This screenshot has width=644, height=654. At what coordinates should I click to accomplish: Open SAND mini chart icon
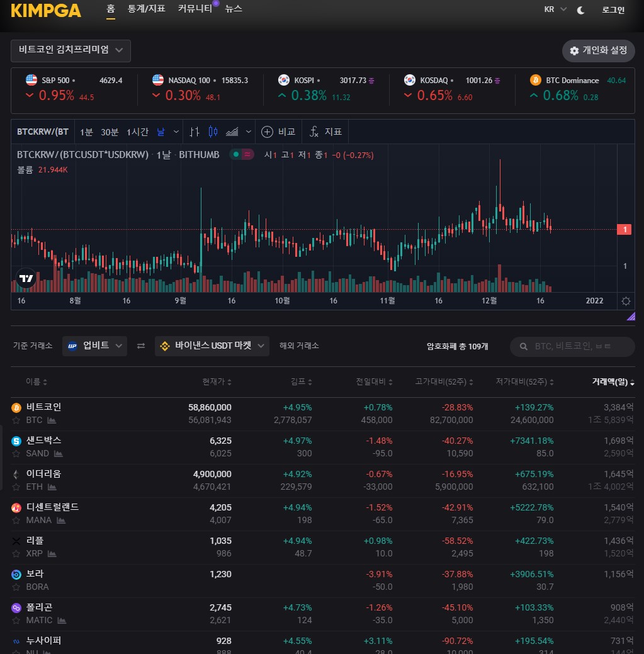coord(59,453)
